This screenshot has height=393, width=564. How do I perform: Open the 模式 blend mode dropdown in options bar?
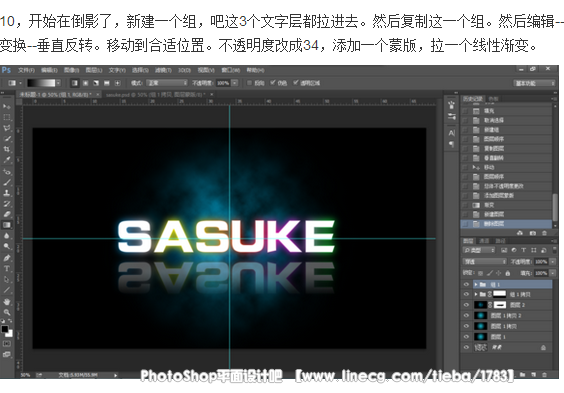click(167, 83)
